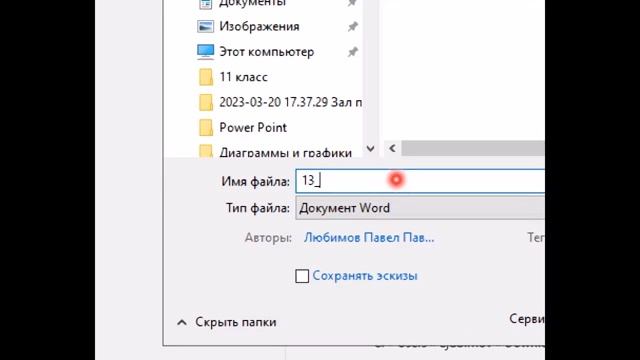Screen dimensions: 640x360
Task: Open the Тип файла dropdown
Action: [420, 208]
